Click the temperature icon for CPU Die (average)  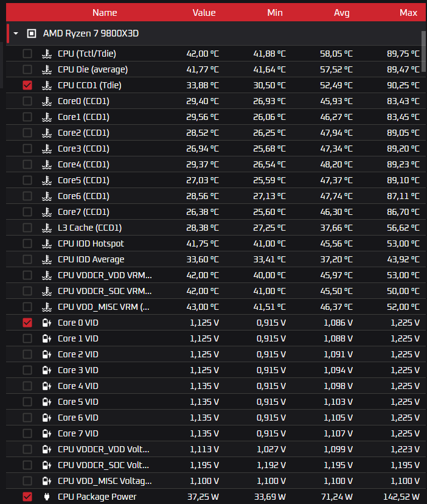47,69
